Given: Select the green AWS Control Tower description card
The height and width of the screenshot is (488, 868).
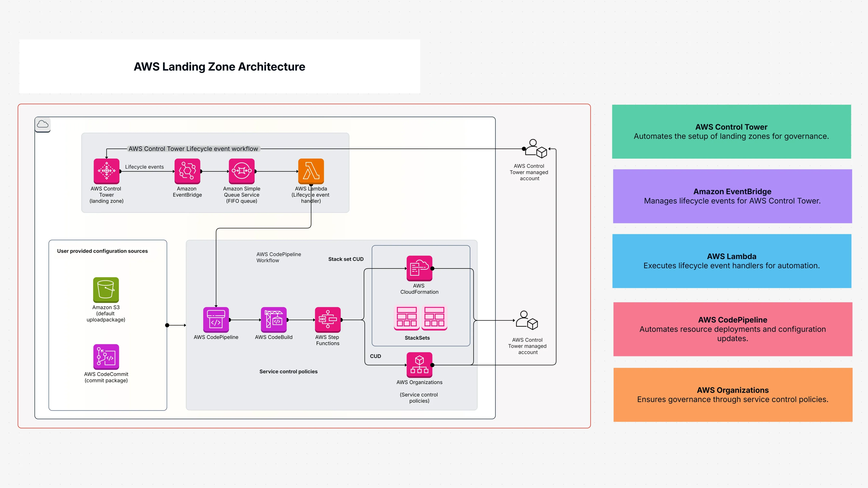Looking at the screenshot, I should tap(732, 131).
